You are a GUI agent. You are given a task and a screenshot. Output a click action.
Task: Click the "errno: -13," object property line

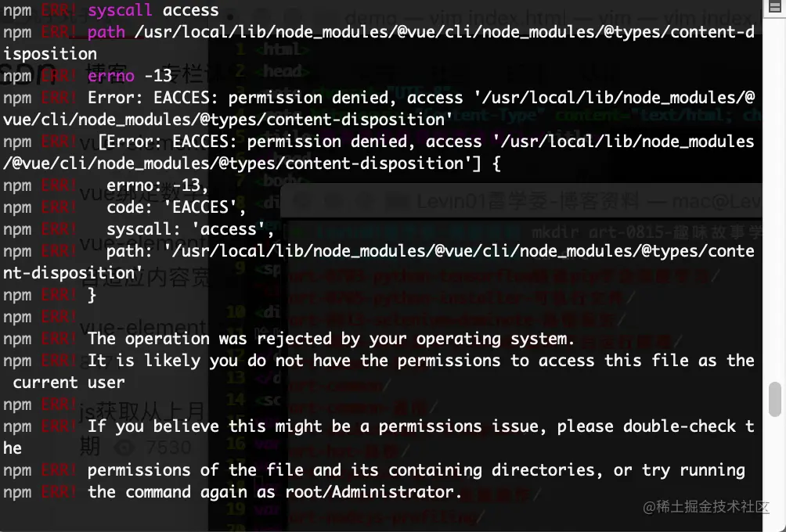click(157, 185)
